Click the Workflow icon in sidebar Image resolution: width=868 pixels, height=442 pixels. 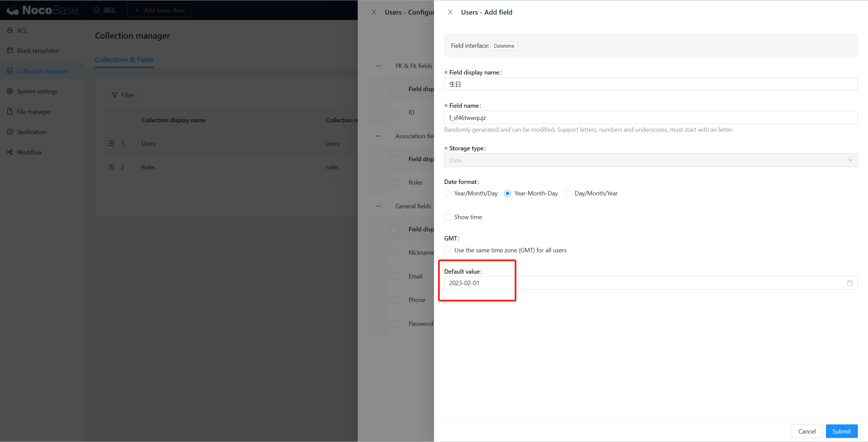[x=10, y=152]
